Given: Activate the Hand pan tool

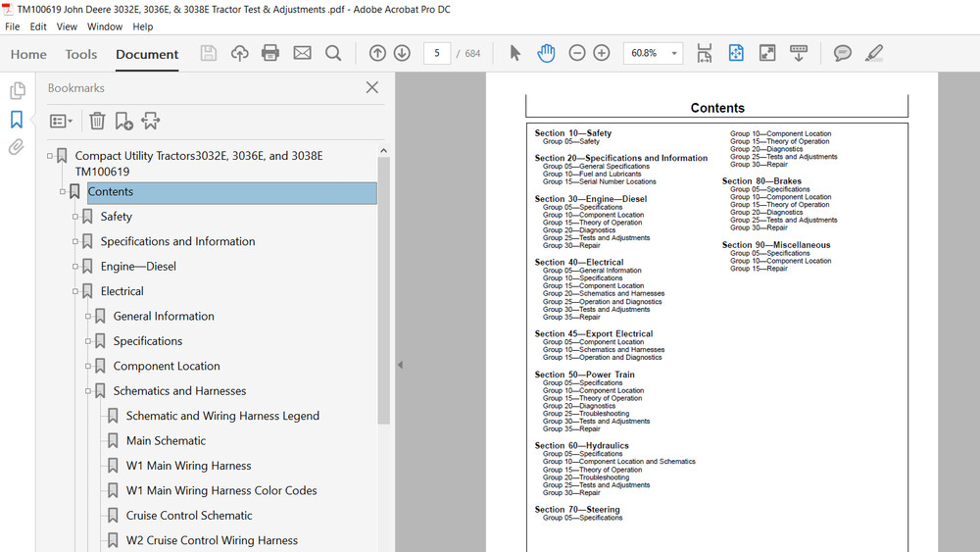Looking at the screenshot, I should [x=546, y=53].
